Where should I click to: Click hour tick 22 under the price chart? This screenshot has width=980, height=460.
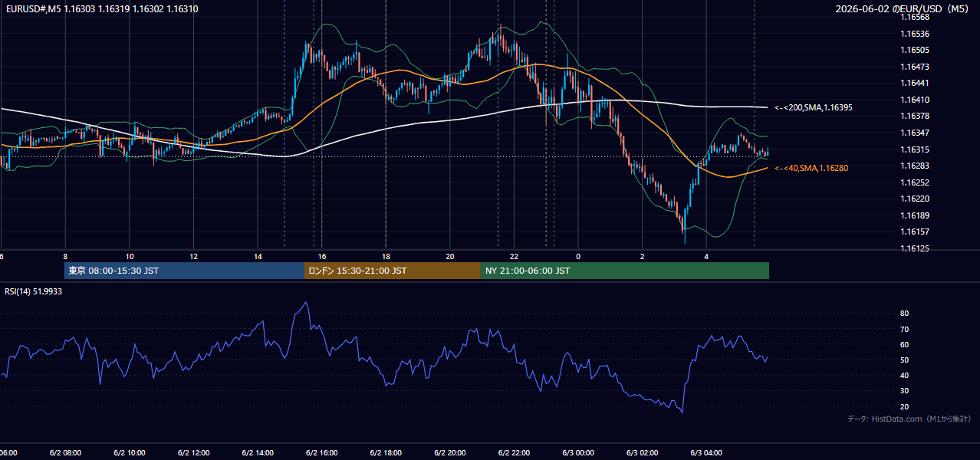click(514, 256)
